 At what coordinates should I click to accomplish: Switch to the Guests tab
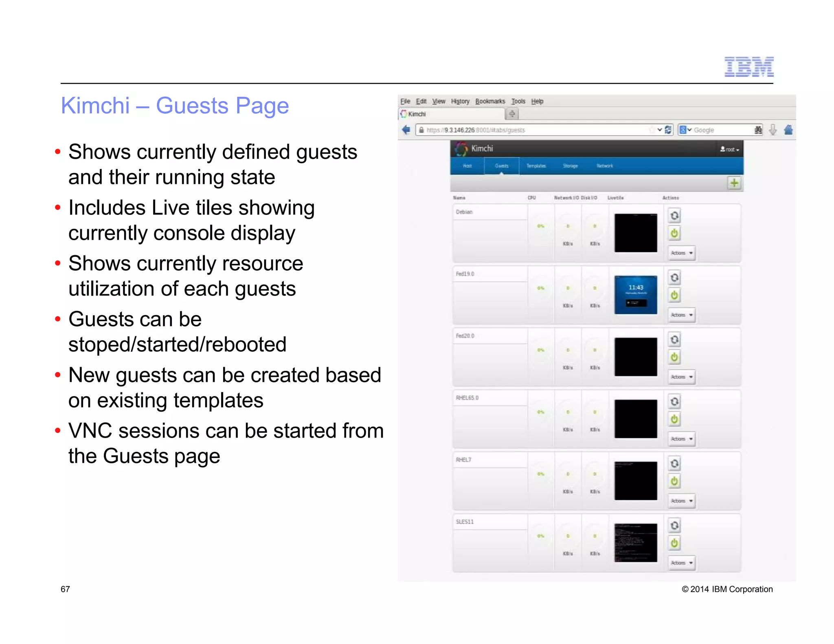pyautogui.click(x=502, y=166)
